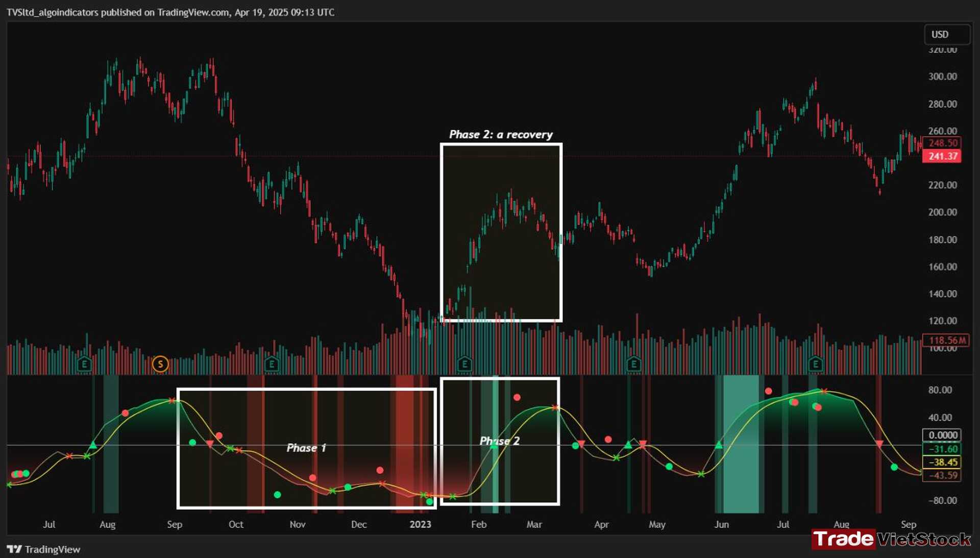
Task: Click 220.00 on the price scale
Action: [x=943, y=185]
